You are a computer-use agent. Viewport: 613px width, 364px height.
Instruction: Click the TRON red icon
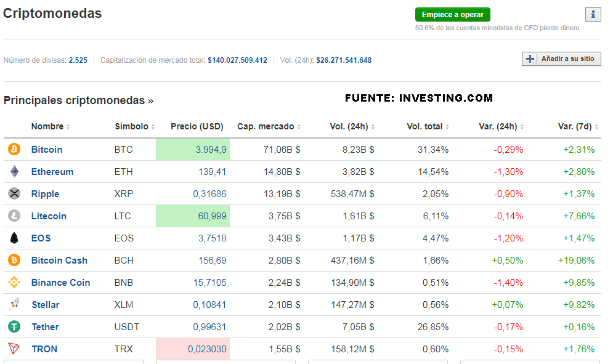click(14, 349)
